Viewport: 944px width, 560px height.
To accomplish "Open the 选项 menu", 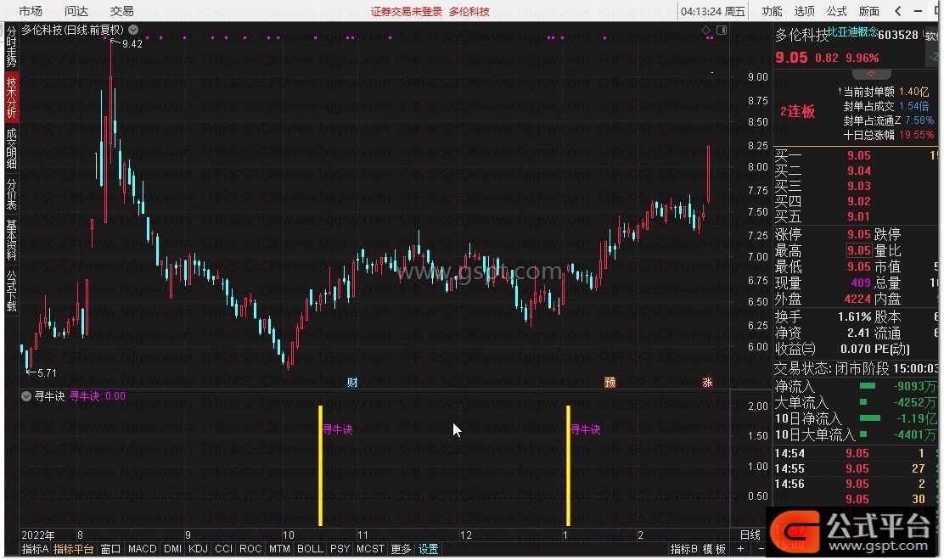I will [804, 11].
